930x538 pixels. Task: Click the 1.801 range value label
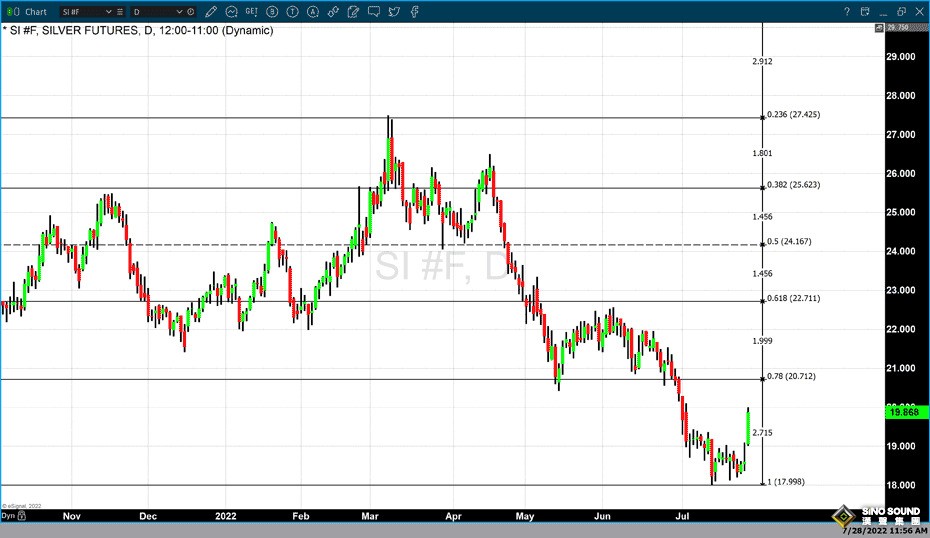pos(762,153)
